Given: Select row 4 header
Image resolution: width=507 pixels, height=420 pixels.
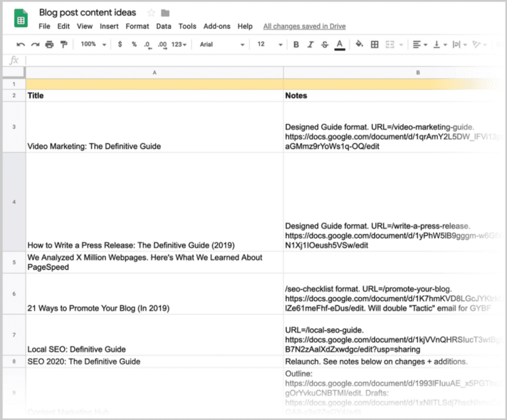Looking at the screenshot, I should coord(14,202).
